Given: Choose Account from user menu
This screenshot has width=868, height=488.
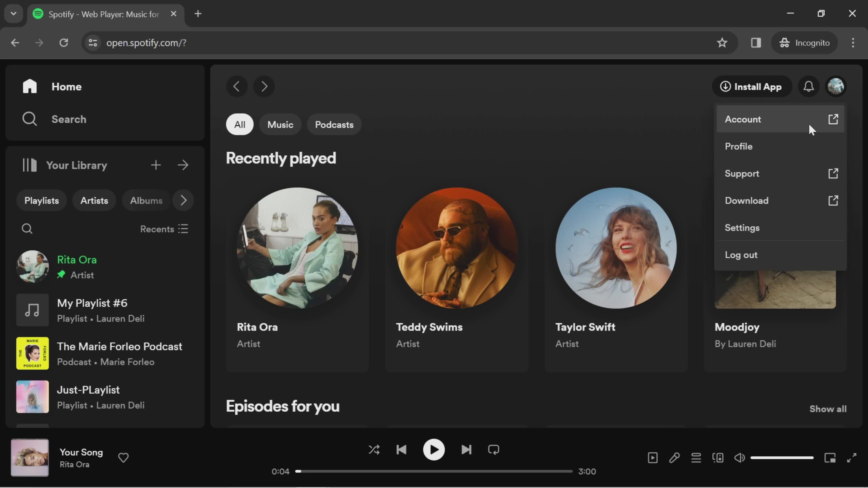Looking at the screenshot, I should (x=780, y=119).
